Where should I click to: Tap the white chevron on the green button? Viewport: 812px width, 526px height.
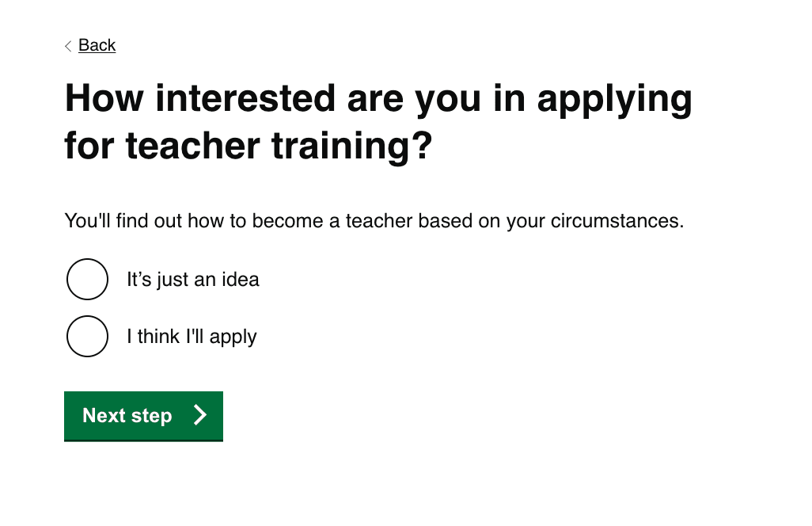tap(200, 415)
